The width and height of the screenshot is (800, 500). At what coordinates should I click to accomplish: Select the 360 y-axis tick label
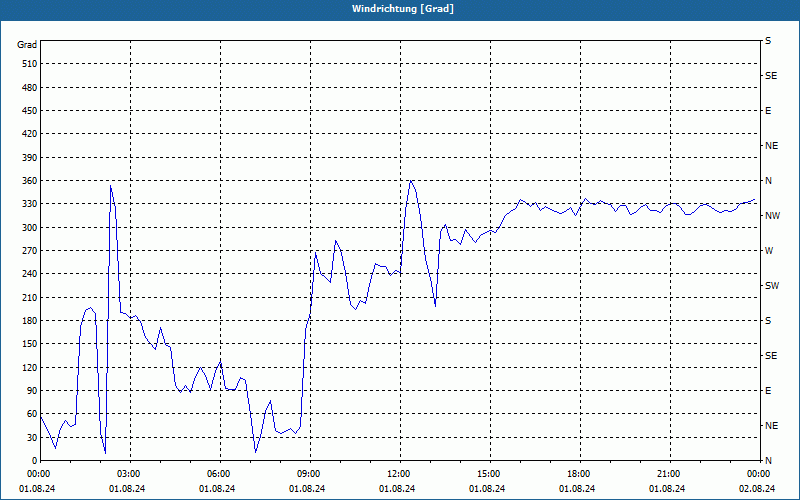point(30,181)
